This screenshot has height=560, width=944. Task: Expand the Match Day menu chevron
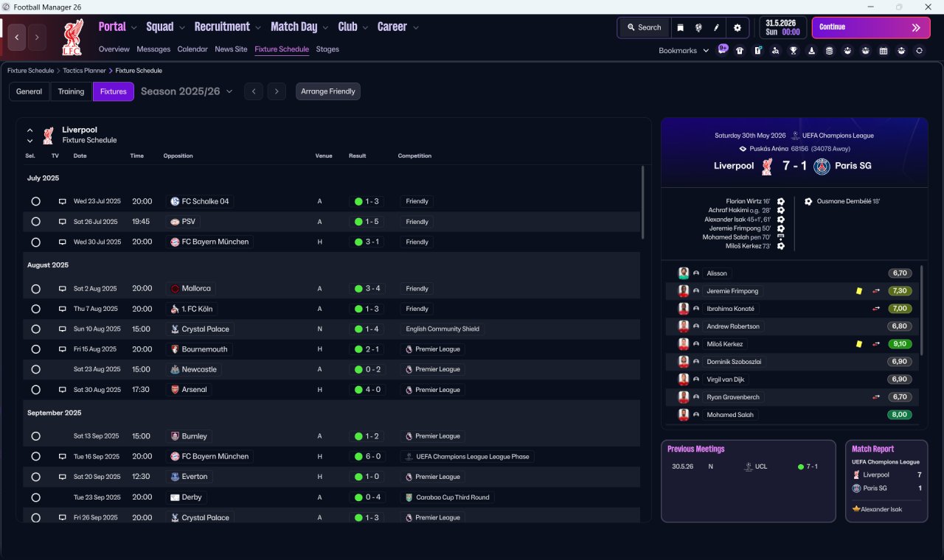coord(326,27)
